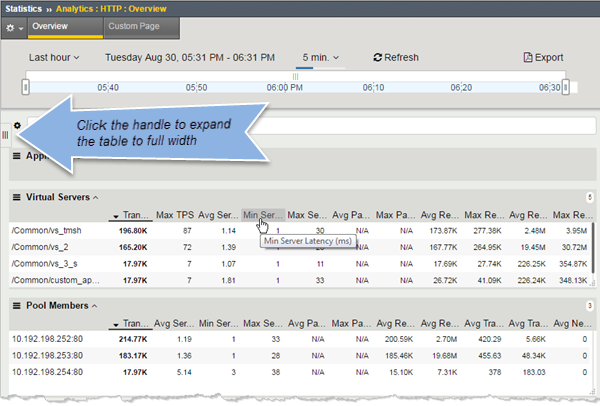Click the Virtual Servers hamburger menu icon

[16, 197]
